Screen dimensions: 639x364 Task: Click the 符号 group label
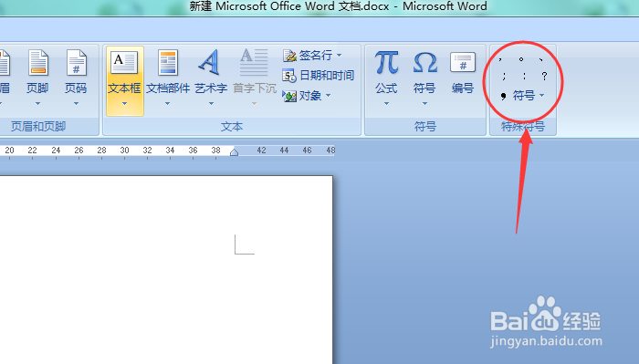(425, 127)
